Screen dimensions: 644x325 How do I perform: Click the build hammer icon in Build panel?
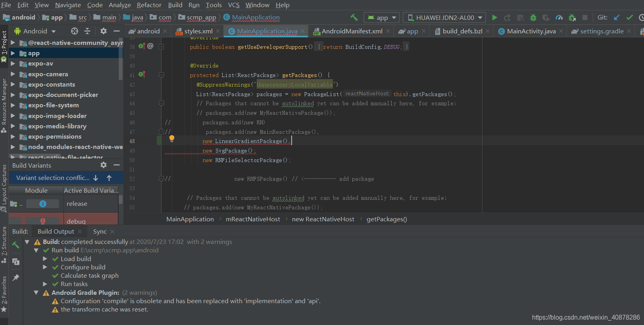16,245
